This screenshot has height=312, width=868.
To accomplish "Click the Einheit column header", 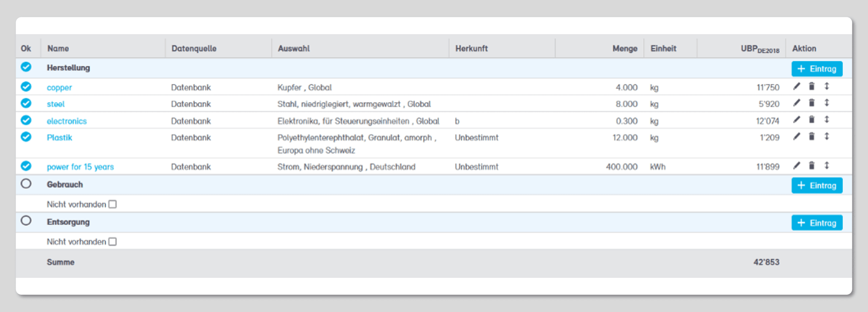I will coord(663,48).
